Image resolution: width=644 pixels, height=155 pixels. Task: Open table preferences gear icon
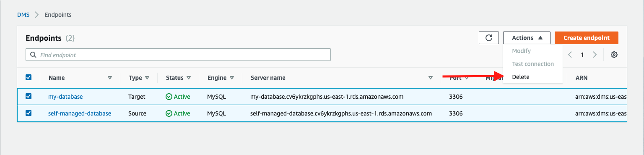[614, 55]
